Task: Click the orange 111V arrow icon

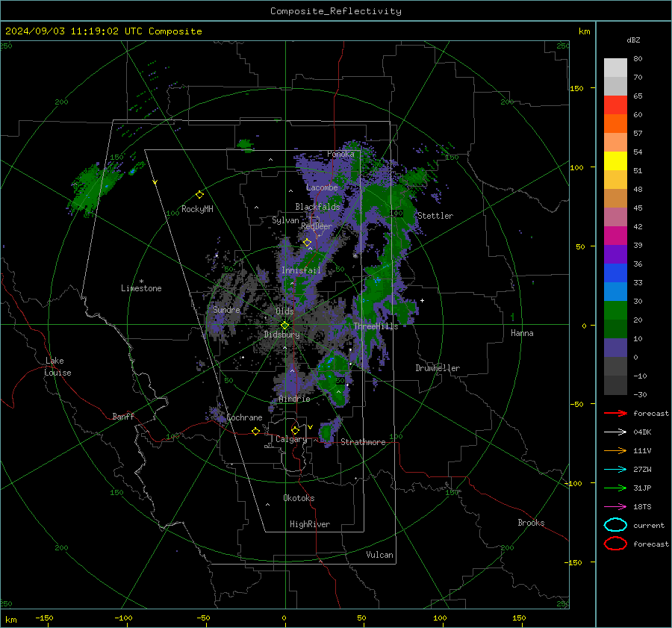Action: 615,450
